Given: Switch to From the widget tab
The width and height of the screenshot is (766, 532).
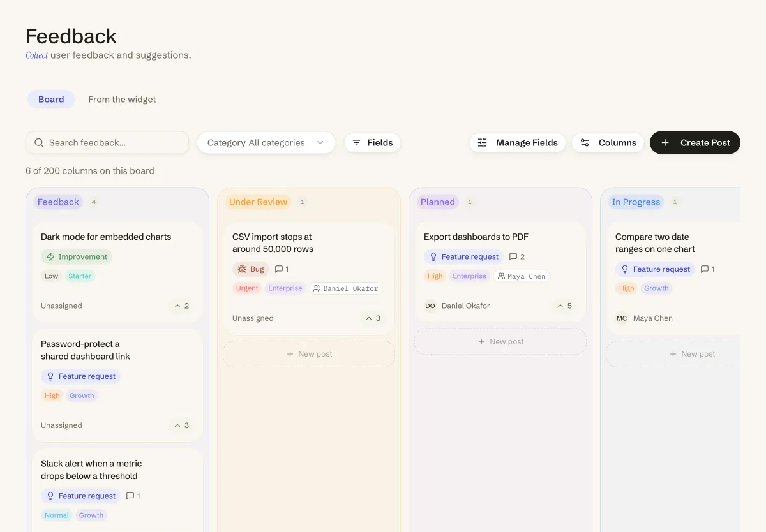Looking at the screenshot, I should (122, 100).
